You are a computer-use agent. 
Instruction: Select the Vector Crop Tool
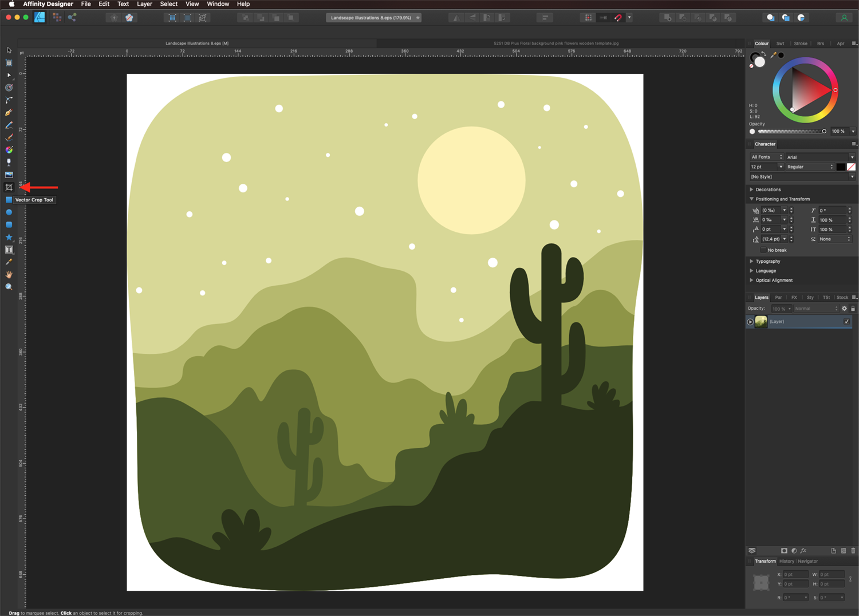point(9,187)
